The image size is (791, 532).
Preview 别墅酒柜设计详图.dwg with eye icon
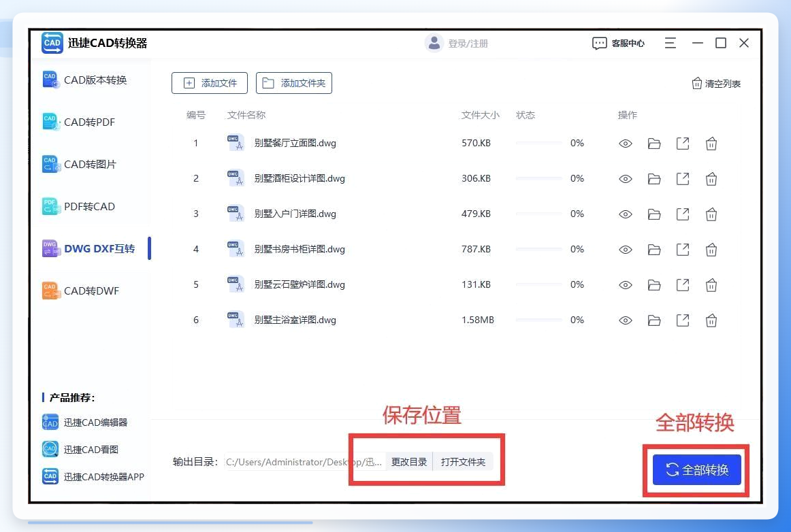(626, 179)
